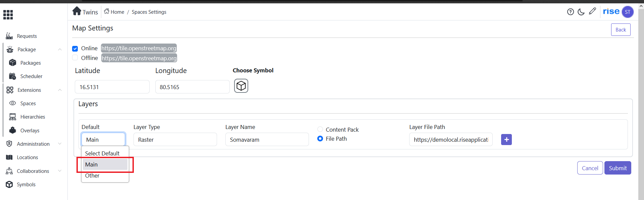Click the Latitude input field
The image size is (644, 200).
(112, 87)
